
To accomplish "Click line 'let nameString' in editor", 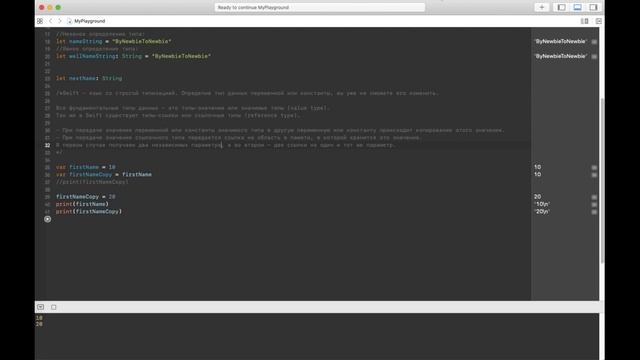I will tap(113, 41).
